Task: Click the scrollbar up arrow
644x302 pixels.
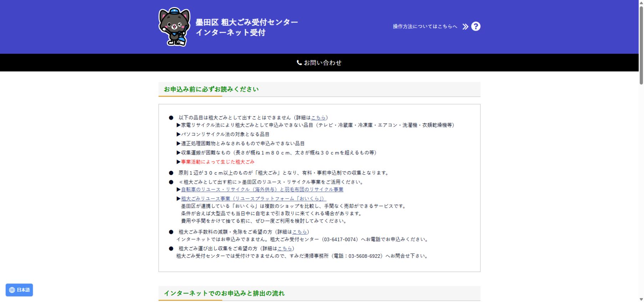Action: (641, 2)
